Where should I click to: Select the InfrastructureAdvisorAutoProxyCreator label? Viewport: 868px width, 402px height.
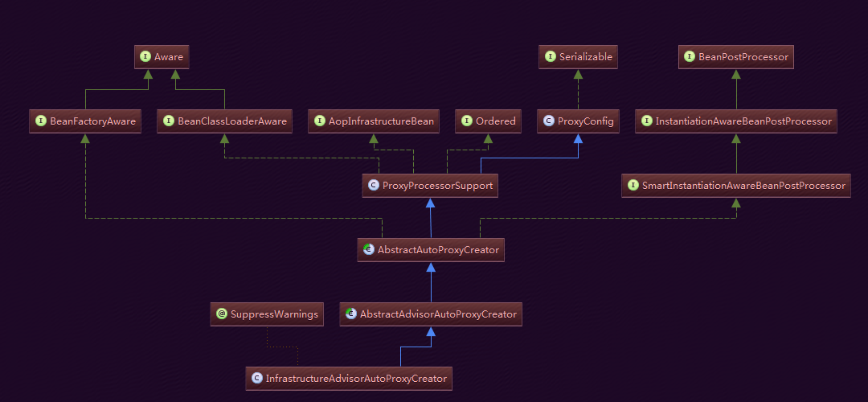click(x=356, y=379)
